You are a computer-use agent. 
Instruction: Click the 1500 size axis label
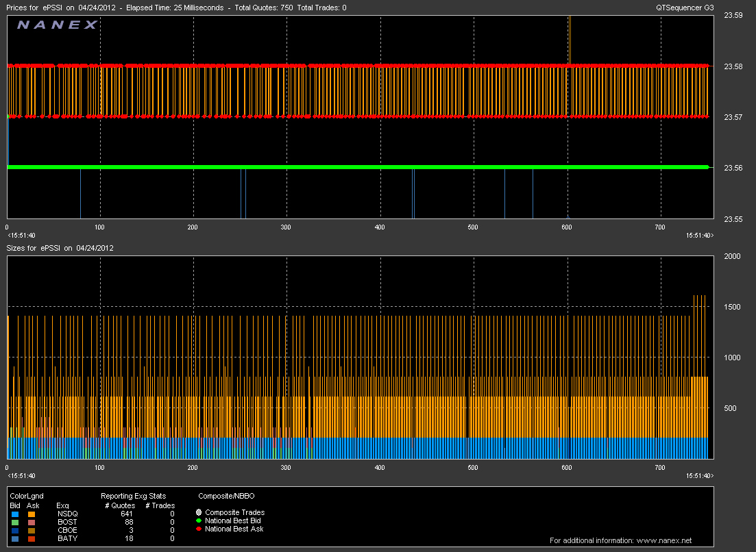[x=733, y=307]
